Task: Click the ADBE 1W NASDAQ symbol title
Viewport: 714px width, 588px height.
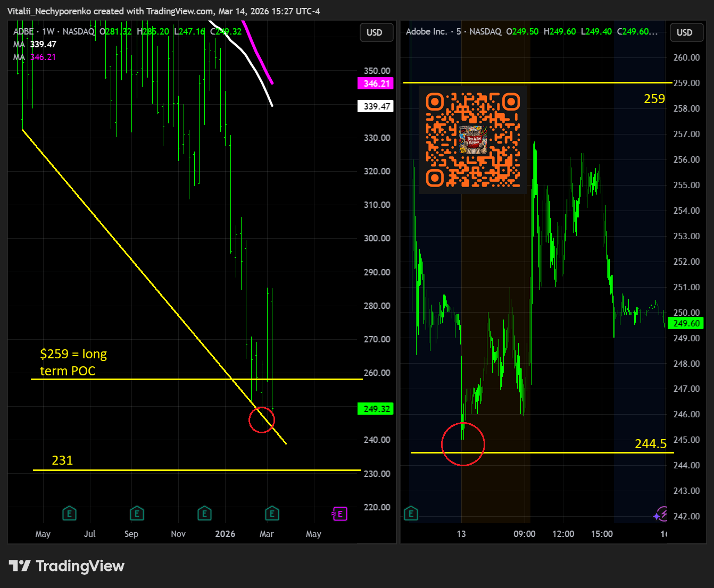Action: (x=54, y=31)
